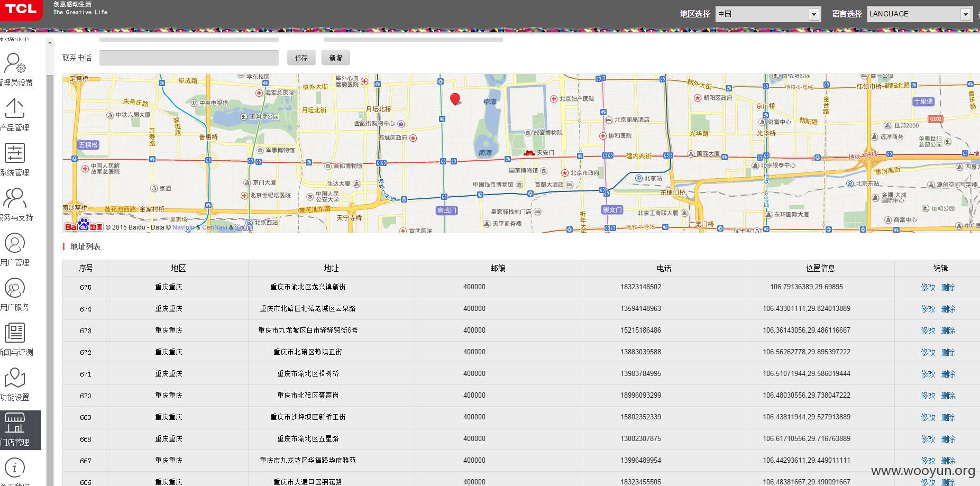This screenshot has height=486, width=980.
Task: Click the 邮编 column header
Action: click(x=498, y=268)
